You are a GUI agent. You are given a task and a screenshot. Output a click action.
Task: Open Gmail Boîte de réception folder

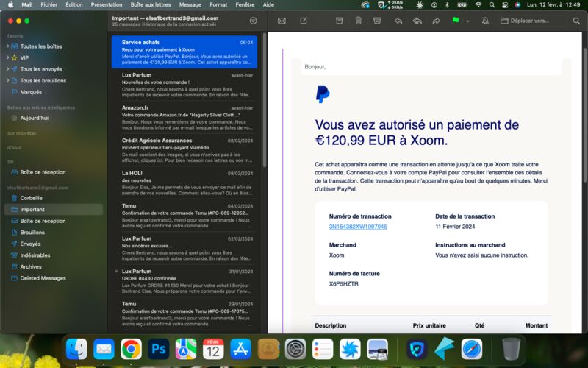[43, 221]
